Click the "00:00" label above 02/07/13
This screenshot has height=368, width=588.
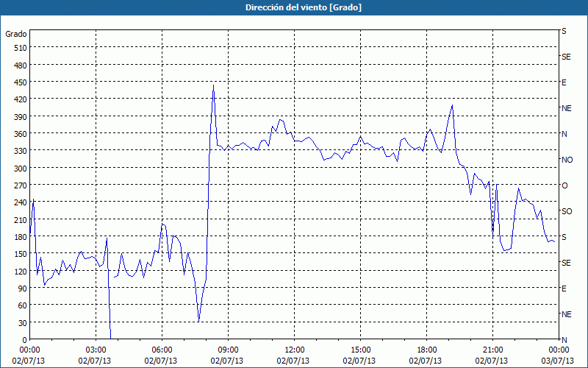[x=29, y=350]
